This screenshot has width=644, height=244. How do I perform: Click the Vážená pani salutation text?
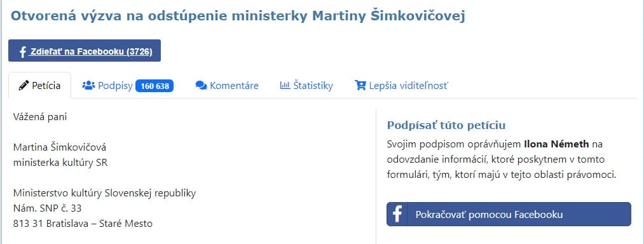click(40, 117)
